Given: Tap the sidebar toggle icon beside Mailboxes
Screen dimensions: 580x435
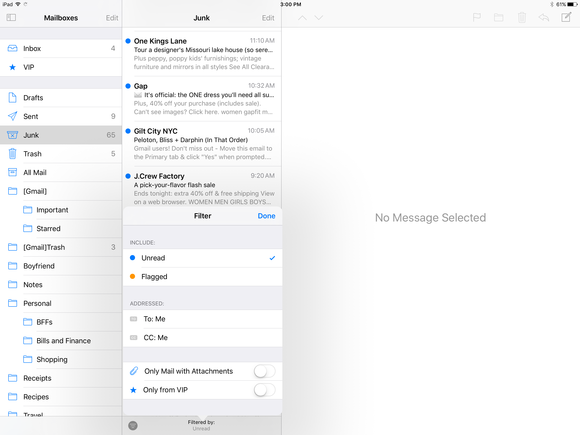Looking at the screenshot, I should [x=11, y=17].
